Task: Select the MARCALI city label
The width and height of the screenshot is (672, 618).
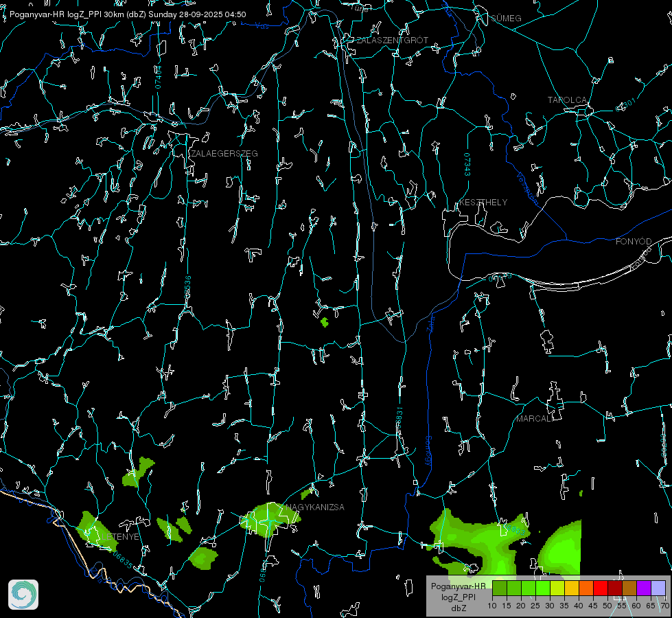Action: pyautogui.click(x=535, y=419)
